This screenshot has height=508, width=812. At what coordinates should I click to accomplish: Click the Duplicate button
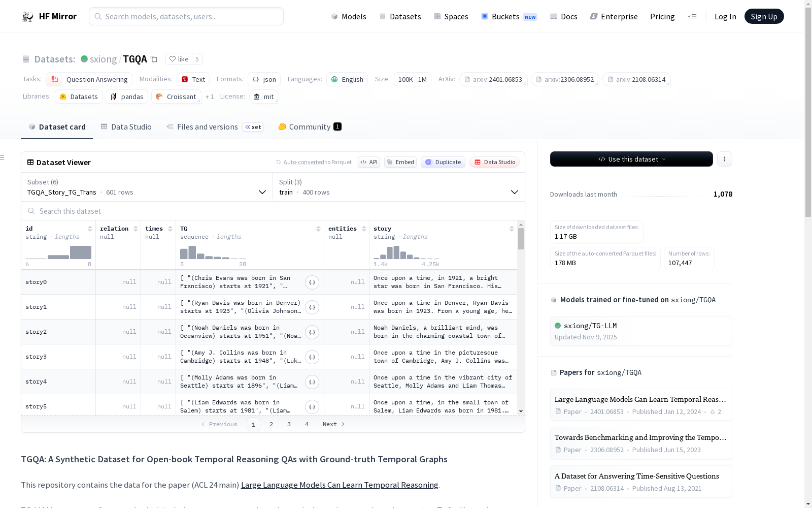coord(443,162)
